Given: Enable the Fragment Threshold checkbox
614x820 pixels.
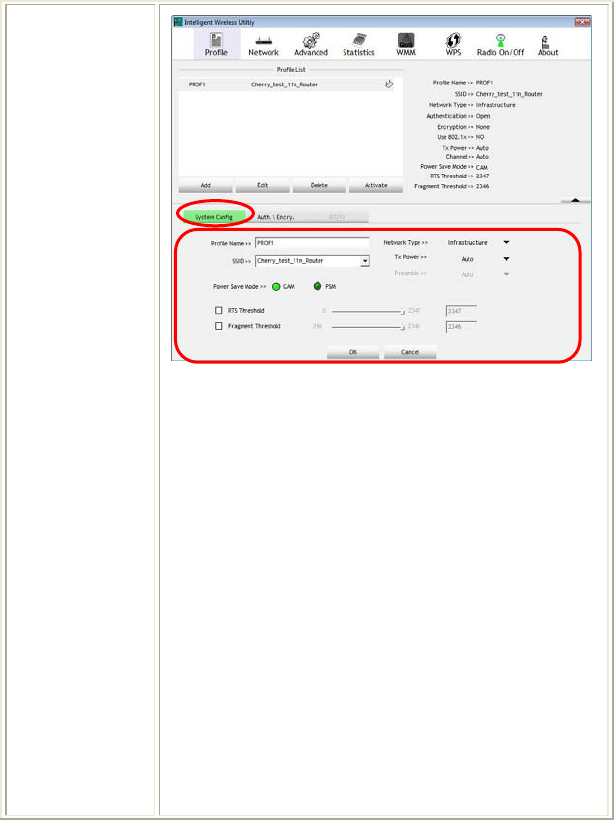Looking at the screenshot, I should pos(219,326).
